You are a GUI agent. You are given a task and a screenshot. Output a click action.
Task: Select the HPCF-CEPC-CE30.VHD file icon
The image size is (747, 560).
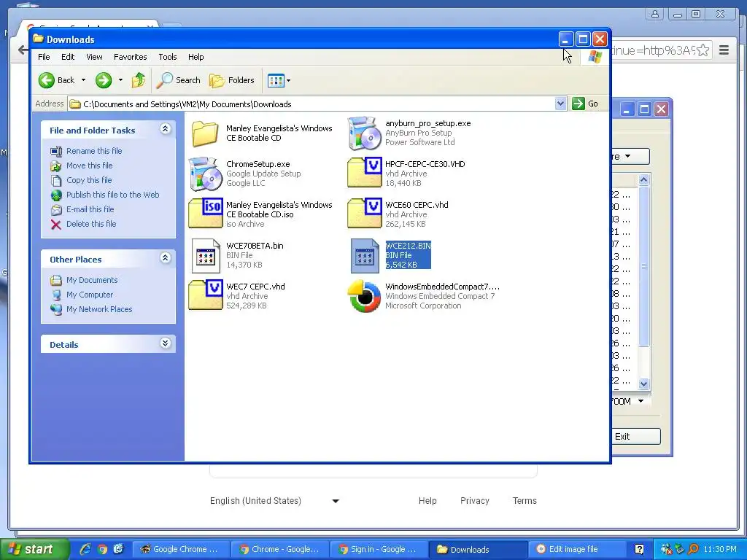(x=365, y=172)
